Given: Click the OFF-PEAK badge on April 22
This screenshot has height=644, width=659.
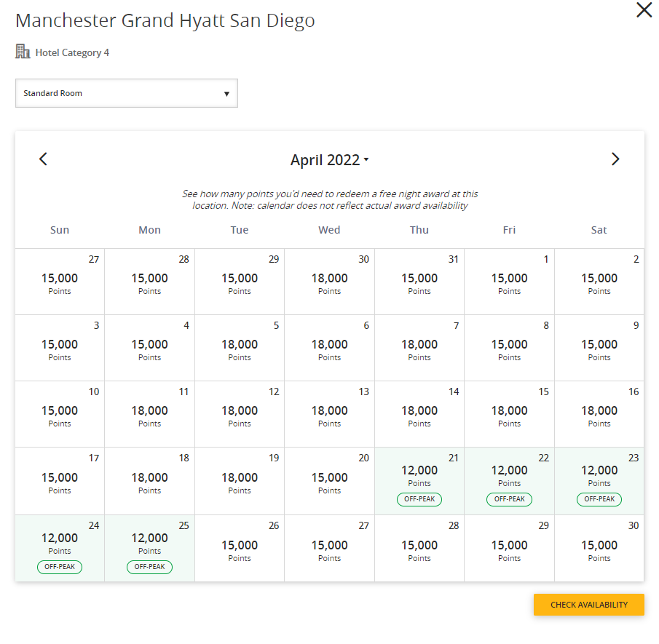Looking at the screenshot, I should pyautogui.click(x=510, y=499).
